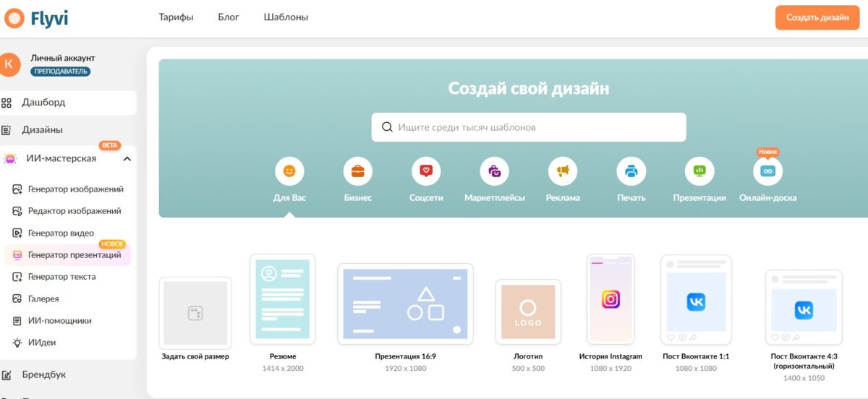Open Личный аккаунт profile
The width and height of the screenshot is (868, 399).
point(63,58)
